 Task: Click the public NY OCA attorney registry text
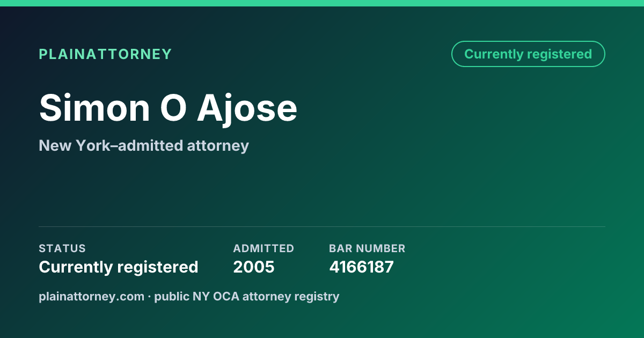coord(247,296)
